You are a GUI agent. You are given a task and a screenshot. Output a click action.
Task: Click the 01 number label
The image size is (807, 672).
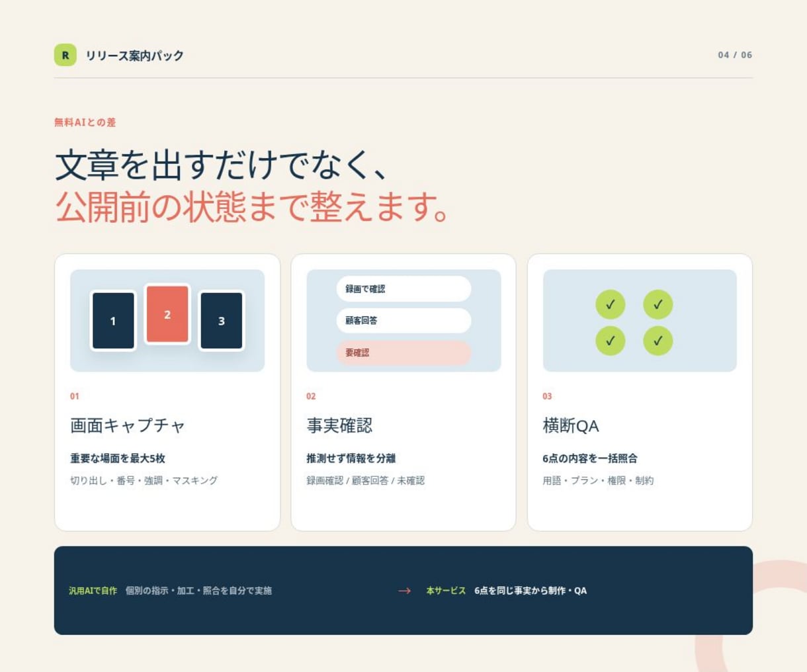tap(75, 396)
